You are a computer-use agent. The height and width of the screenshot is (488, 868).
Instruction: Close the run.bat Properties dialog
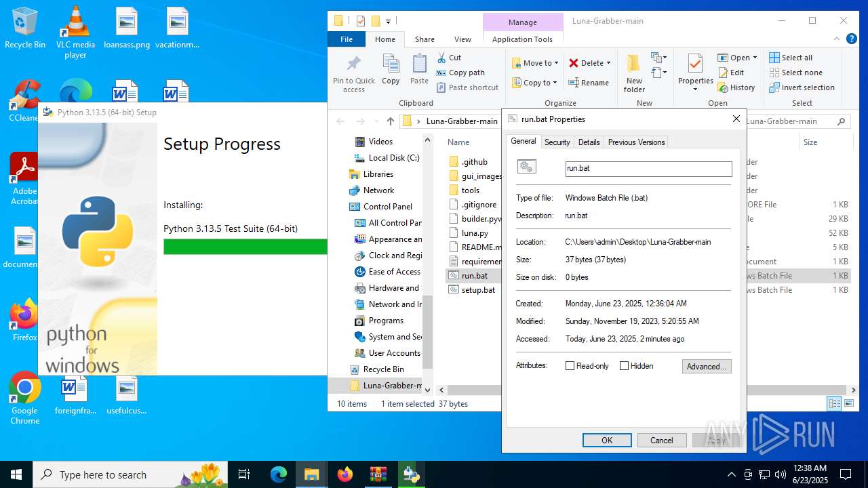click(736, 119)
